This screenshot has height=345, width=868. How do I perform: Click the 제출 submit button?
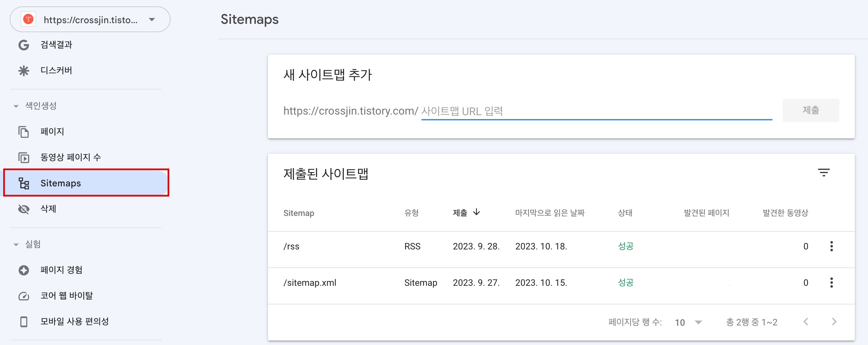pos(811,110)
